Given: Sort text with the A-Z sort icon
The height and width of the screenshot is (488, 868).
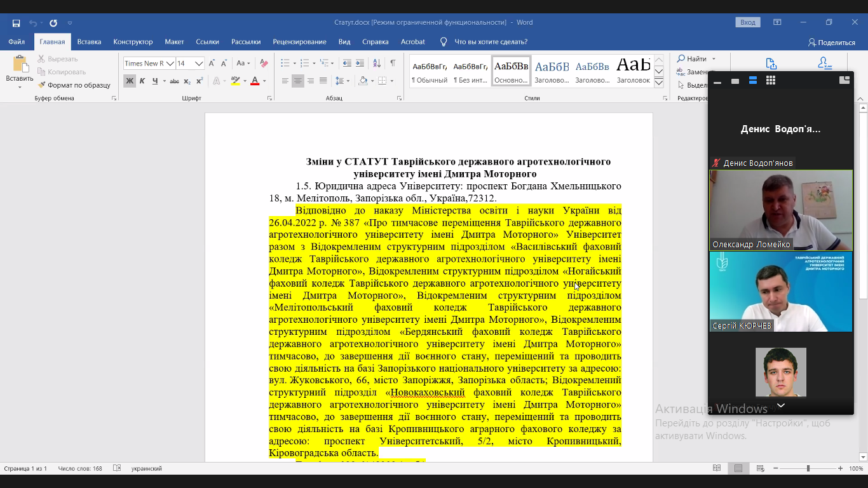Looking at the screenshot, I should [x=377, y=64].
